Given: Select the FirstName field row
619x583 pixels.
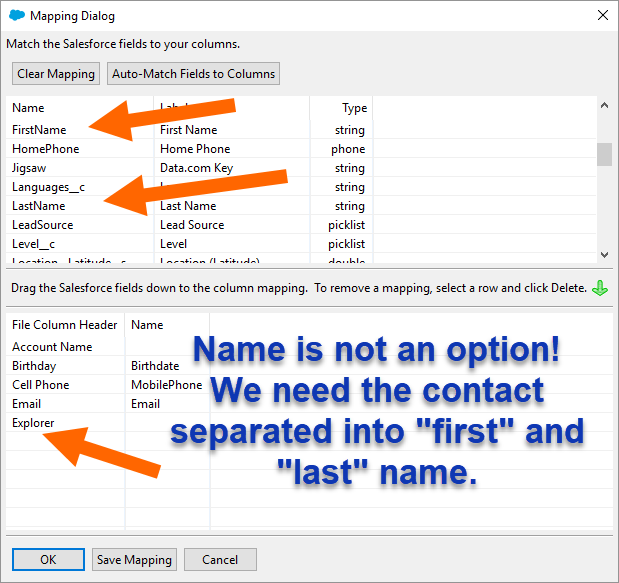Looking at the screenshot, I should coord(301,130).
